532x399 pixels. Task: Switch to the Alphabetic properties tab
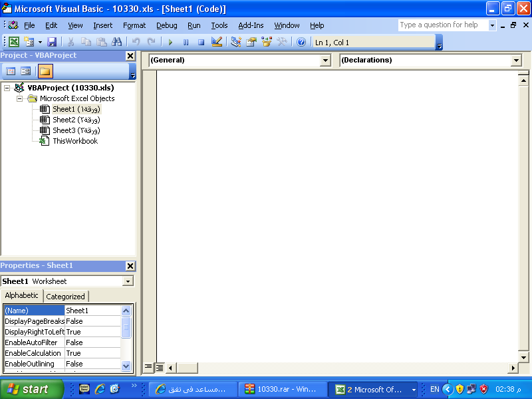[x=21, y=295]
